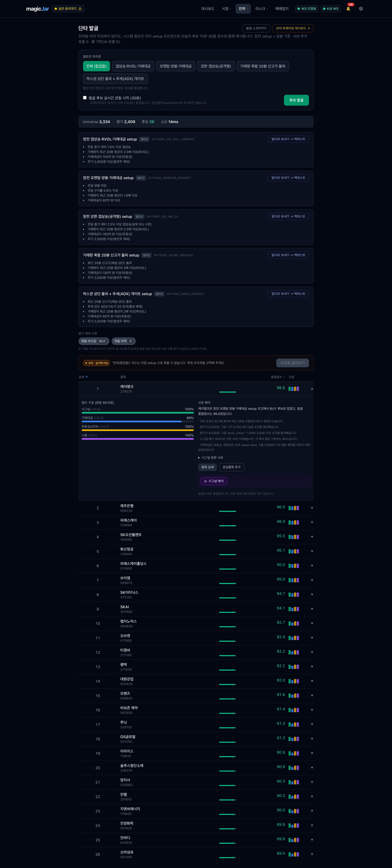Select the 거래량 폭발 20봉 신고가 돌파 preset
This screenshot has height=868, width=392.
[263, 66]
